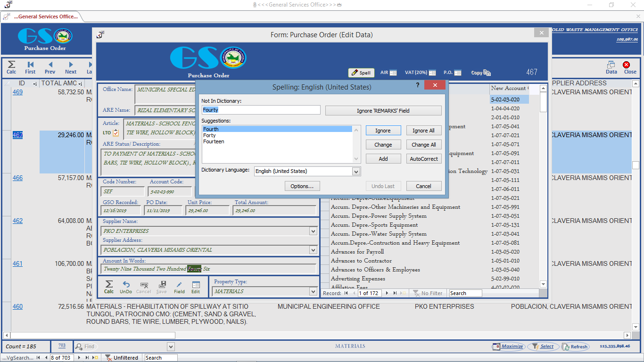Click the Change button in Spelling dialog
The width and height of the screenshot is (644, 362).
pyautogui.click(x=383, y=145)
